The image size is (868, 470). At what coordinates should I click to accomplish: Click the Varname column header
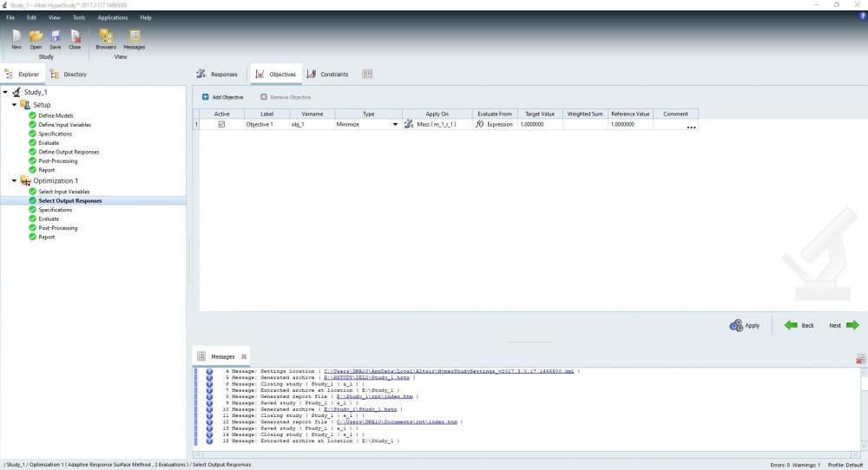pos(312,114)
